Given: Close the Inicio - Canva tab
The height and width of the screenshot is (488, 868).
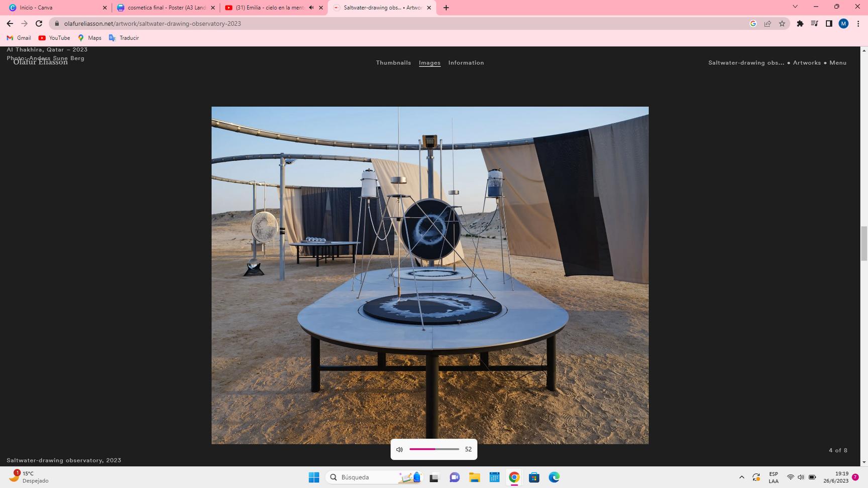Looking at the screenshot, I should (104, 8).
